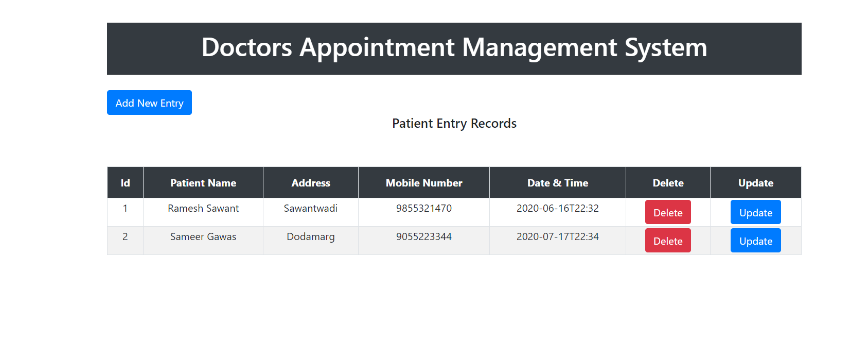Click mobile number 9055223344
This screenshot has height=357, width=868.
coord(423,236)
